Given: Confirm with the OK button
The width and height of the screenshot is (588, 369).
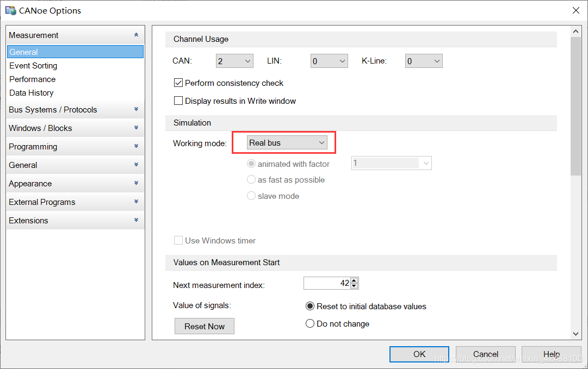Looking at the screenshot, I should [419, 354].
